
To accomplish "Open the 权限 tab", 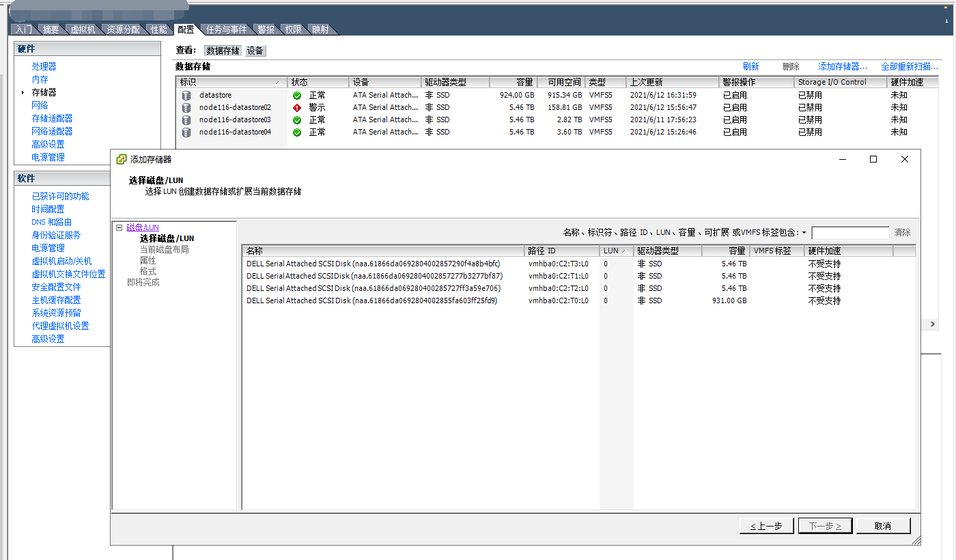I will tap(293, 29).
